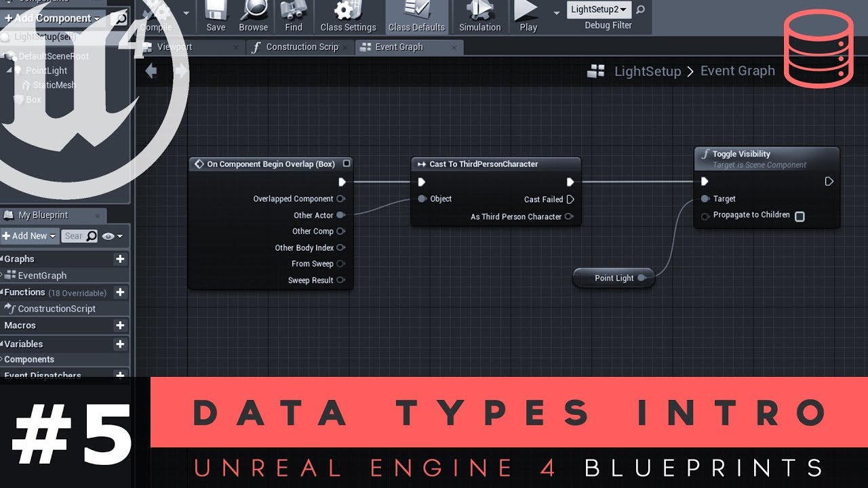Select the Point Light variable node

614,278
